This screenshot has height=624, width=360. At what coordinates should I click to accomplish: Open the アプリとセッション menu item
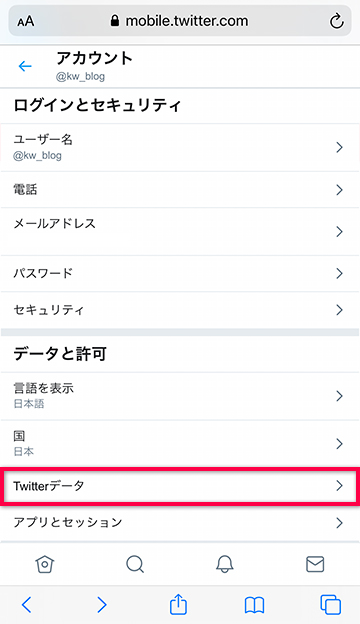coord(180,523)
